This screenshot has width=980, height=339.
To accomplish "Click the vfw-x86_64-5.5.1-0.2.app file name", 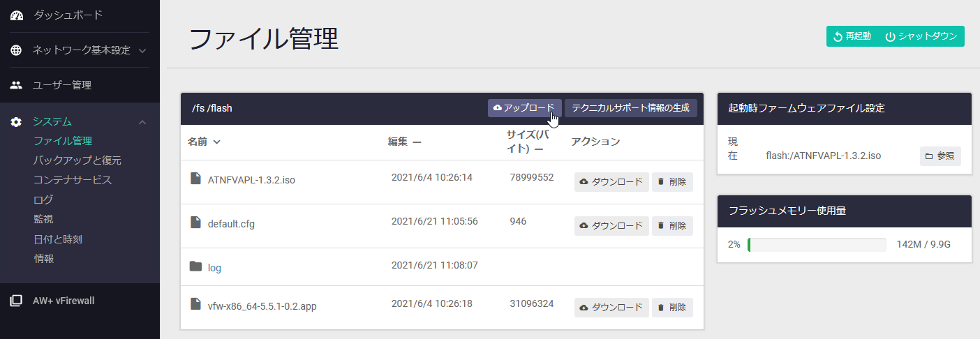I will point(262,306).
